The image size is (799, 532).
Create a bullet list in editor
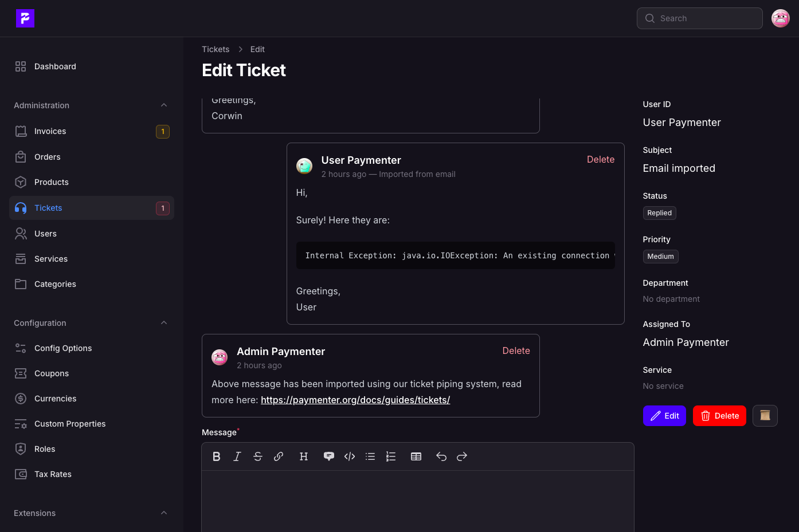click(370, 456)
